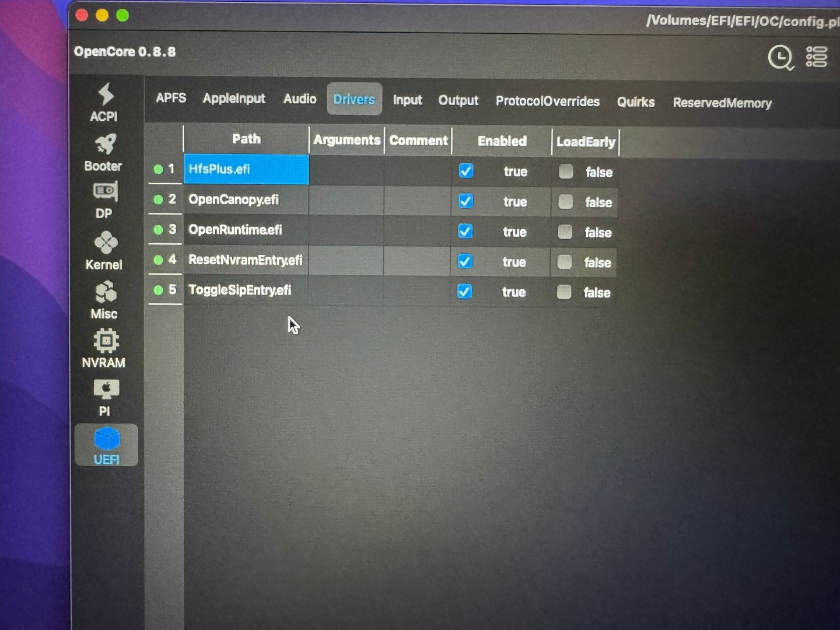This screenshot has height=630, width=840.
Task: Click the green status dot for row 1
Action: coord(158,170)
